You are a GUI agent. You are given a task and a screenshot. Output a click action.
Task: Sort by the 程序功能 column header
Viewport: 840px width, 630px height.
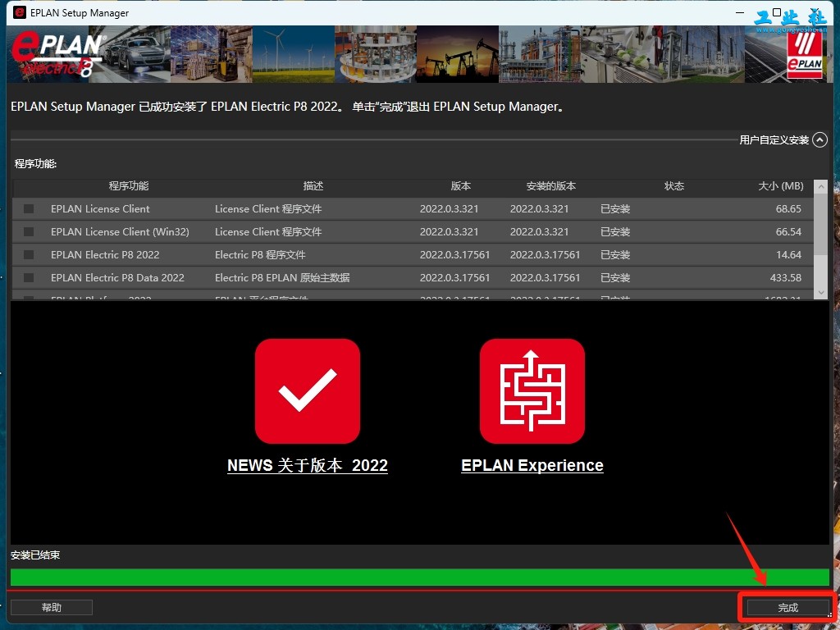[x=129, y=186]
